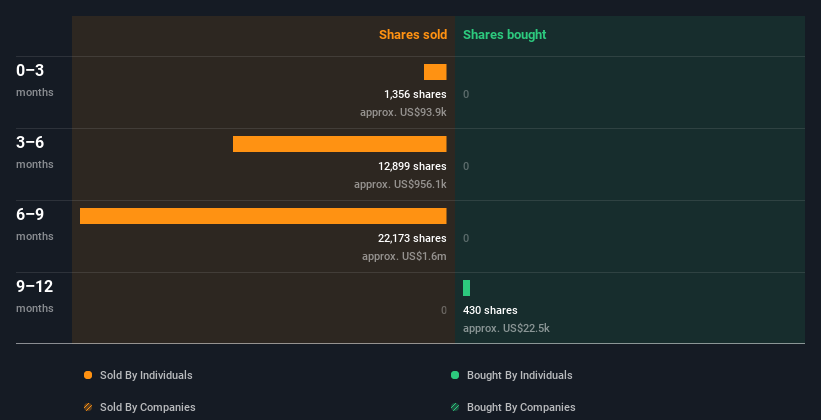Screen dimensions: 821x420
Task: Click the zero bought value in 6–9 months row
Action: click(x=466, y=238)
